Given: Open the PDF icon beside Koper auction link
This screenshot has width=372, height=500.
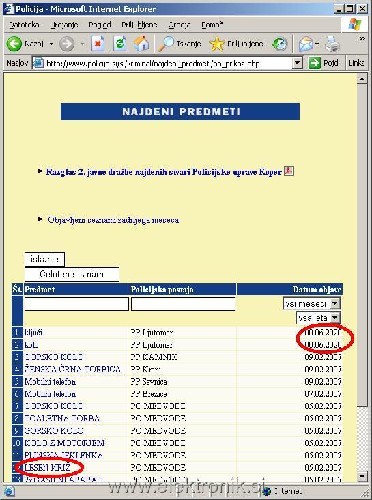Looking at the screenshot, I should (289, 171).
